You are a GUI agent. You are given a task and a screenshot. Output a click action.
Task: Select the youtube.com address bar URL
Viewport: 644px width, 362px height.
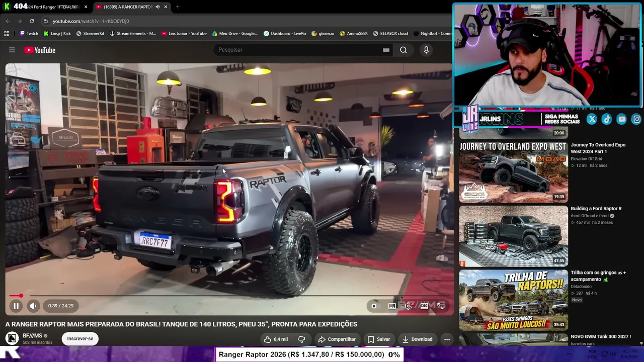click(x=91, y=21)
